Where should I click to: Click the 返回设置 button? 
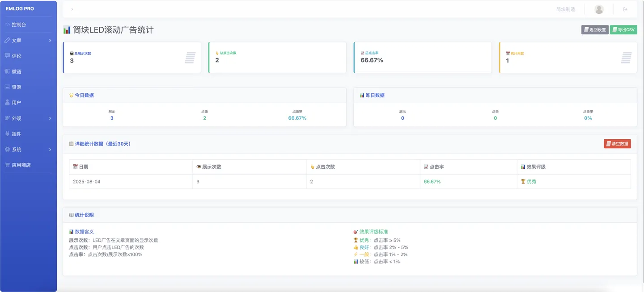pos(595,30)
